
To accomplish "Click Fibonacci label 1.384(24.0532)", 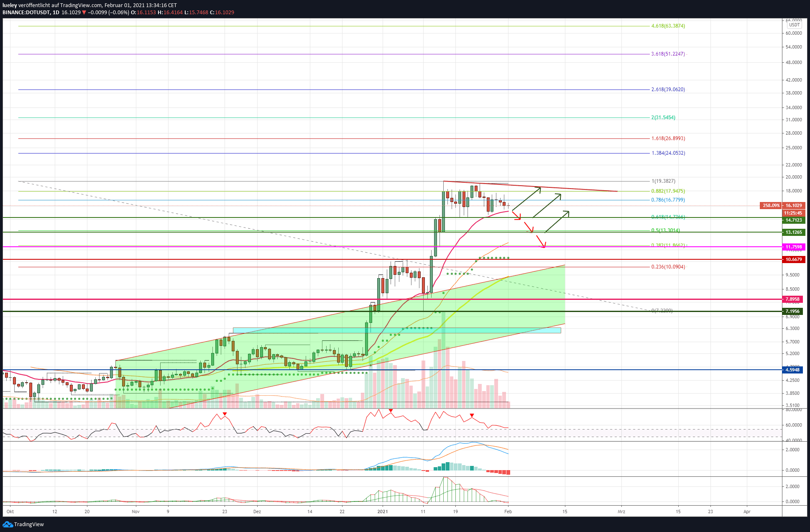I will 668,153.
